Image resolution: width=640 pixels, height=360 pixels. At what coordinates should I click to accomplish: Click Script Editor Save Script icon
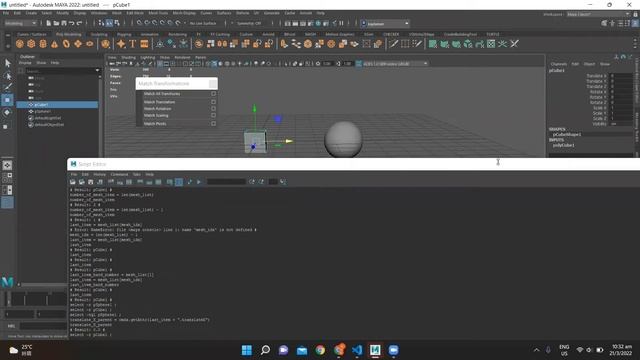pos(91,182)
